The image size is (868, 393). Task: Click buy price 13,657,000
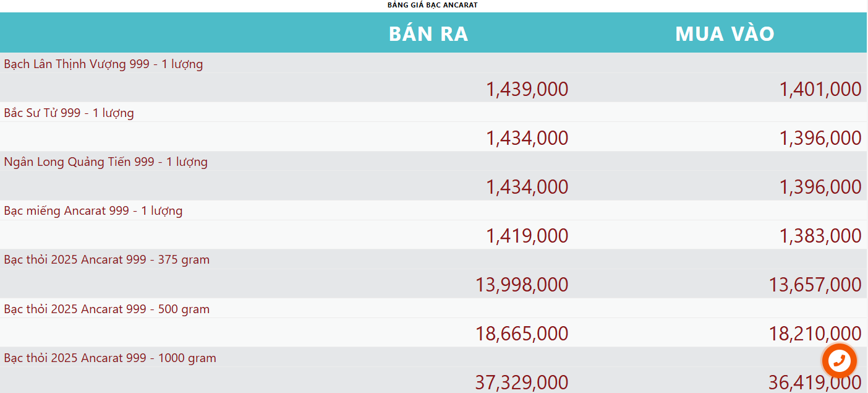(x=815, y=285)
